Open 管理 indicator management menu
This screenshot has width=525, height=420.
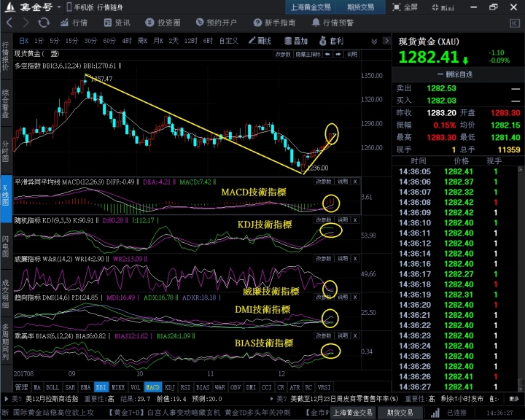pos(22,387)
